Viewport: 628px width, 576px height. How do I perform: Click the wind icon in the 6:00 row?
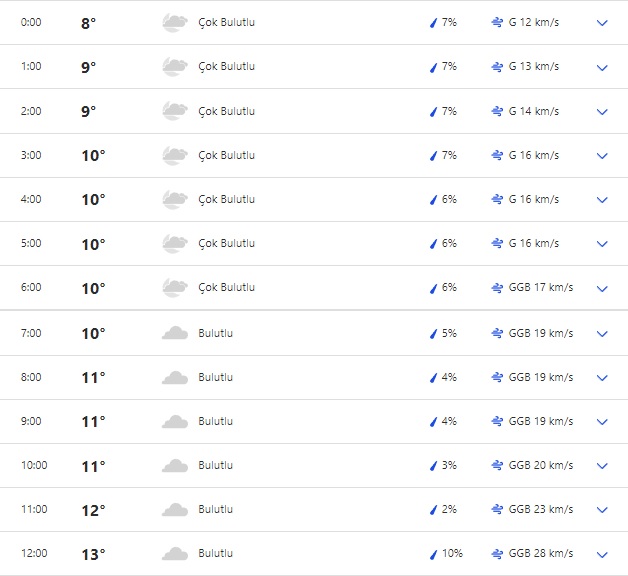pyautogui.click(x=497, y=288)
